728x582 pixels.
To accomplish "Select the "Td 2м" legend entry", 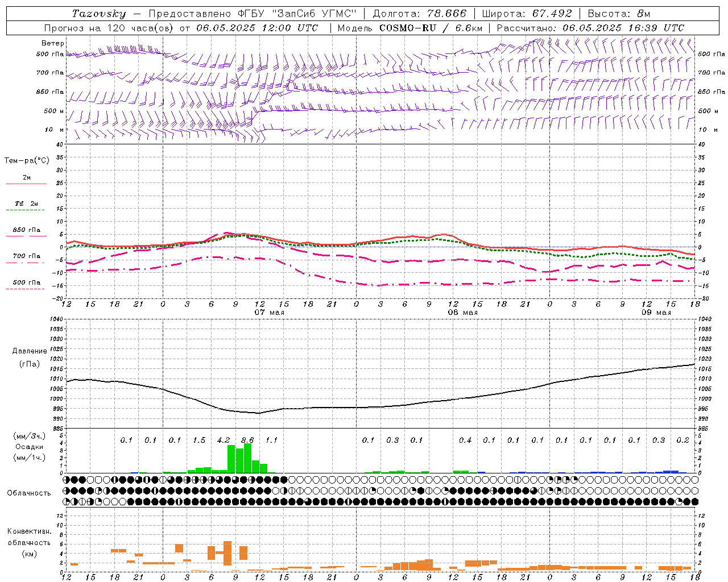I will (26, 203).
